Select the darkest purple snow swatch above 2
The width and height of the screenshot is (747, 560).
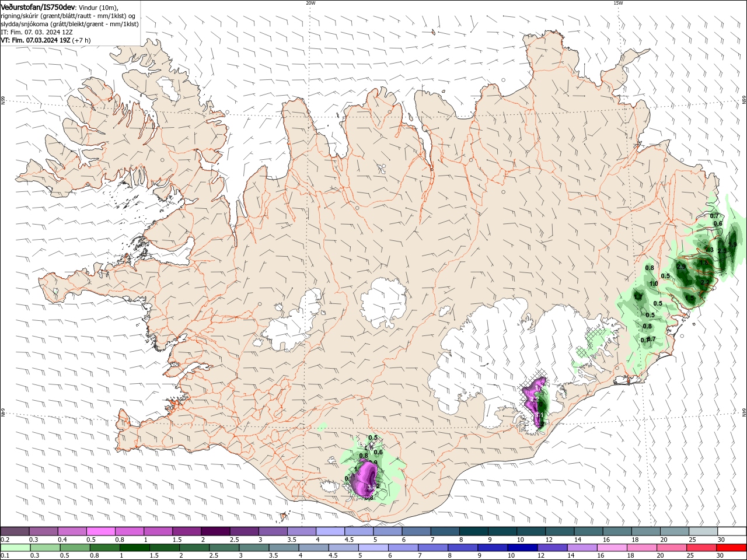215,531
